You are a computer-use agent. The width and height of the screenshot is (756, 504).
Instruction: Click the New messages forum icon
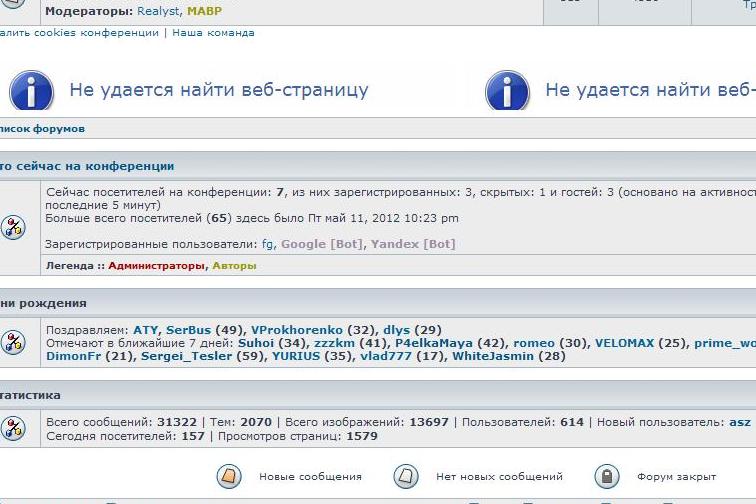click(229, 476)
